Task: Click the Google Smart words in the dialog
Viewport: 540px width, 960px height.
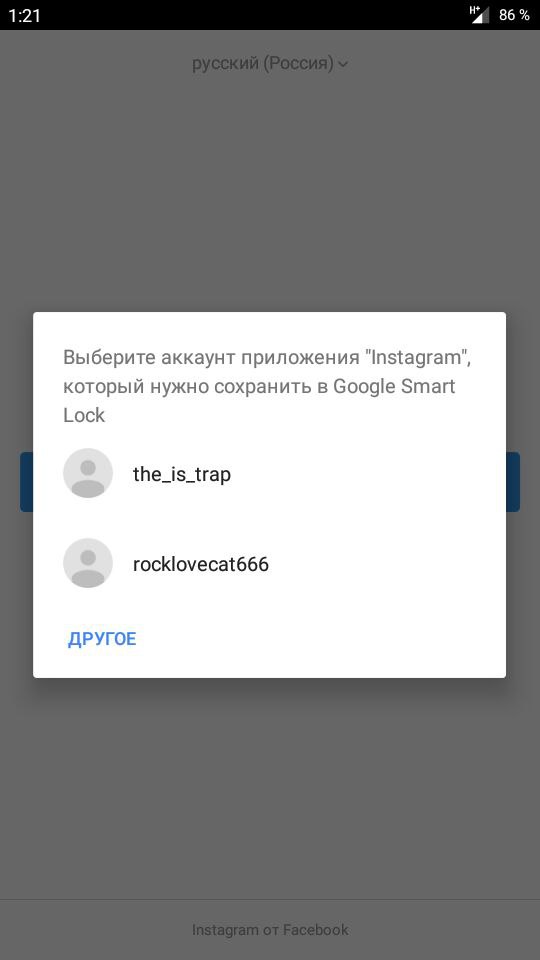Action: [394, 386]
